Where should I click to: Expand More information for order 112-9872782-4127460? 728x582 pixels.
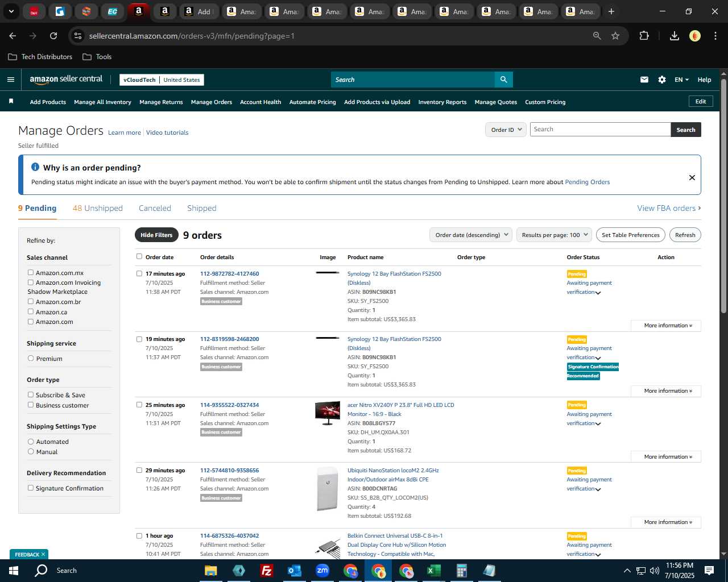(x=666, y=326)
